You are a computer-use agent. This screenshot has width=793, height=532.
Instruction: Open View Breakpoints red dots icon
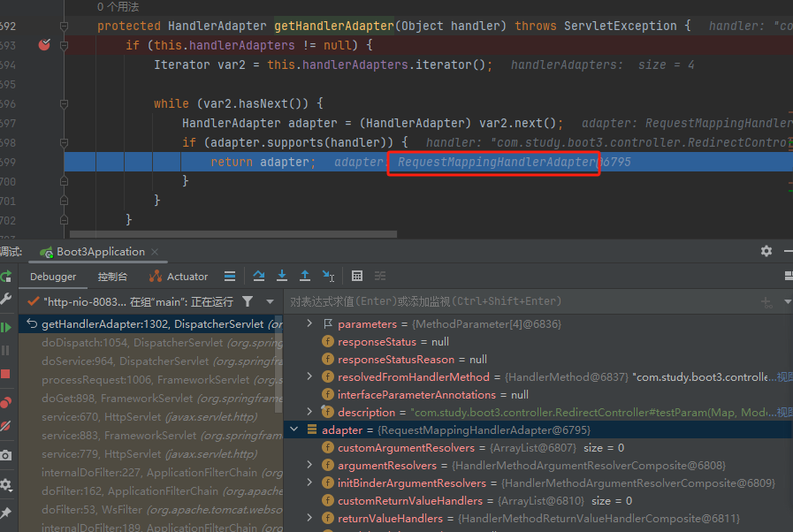[x=6, y=403]
